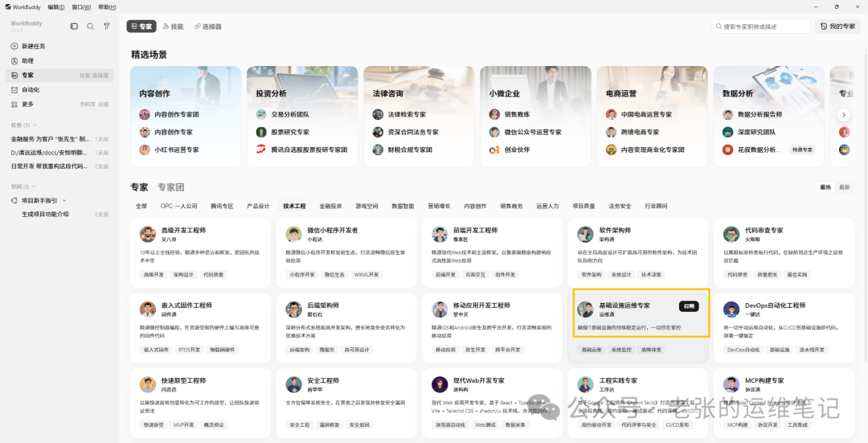The height and width of the screenshot is (443, 868).
Task: Show next featured scenes with the arrow
Action: click(844, 115)
